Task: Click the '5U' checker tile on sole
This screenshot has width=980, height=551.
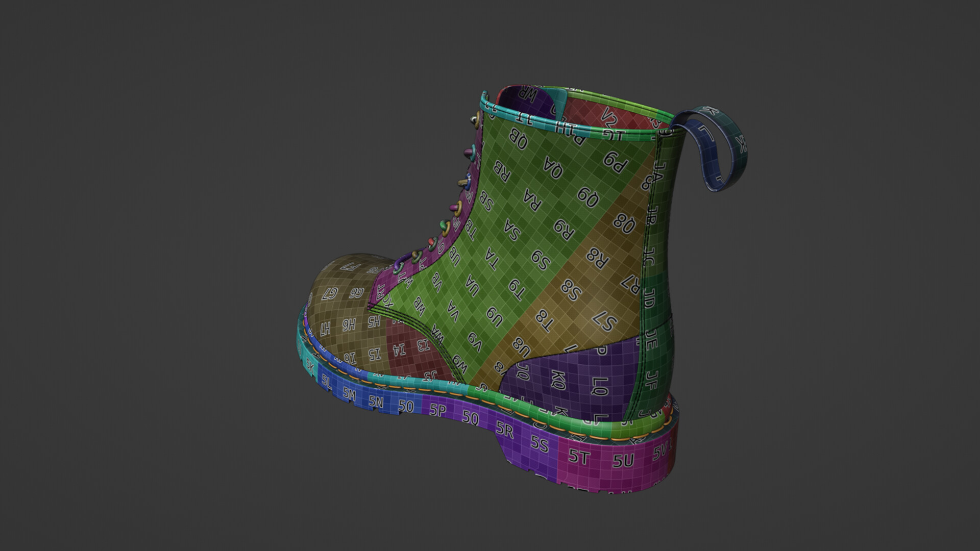Action: tap(623, 461)
